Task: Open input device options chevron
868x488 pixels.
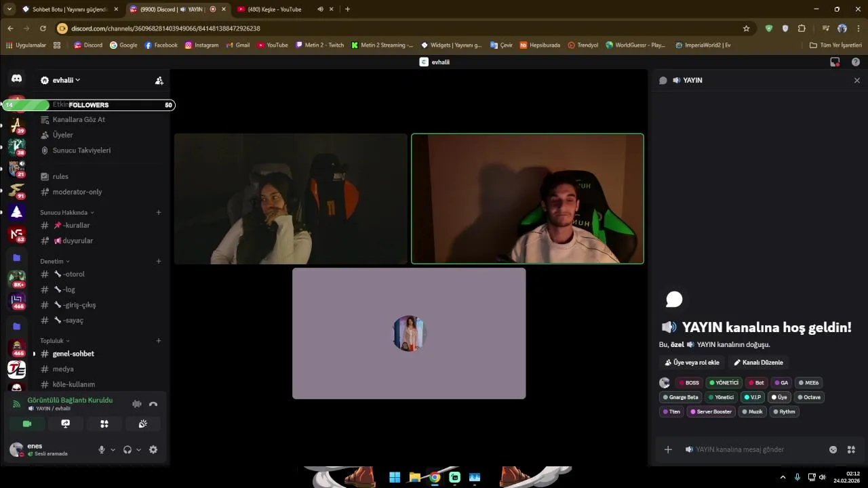Action: tap(113, 449)
